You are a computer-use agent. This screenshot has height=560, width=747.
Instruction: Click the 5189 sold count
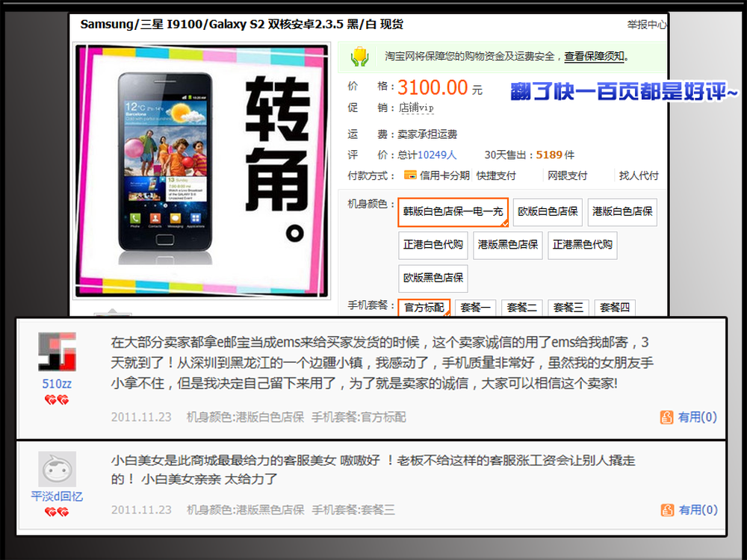[549, 155]
